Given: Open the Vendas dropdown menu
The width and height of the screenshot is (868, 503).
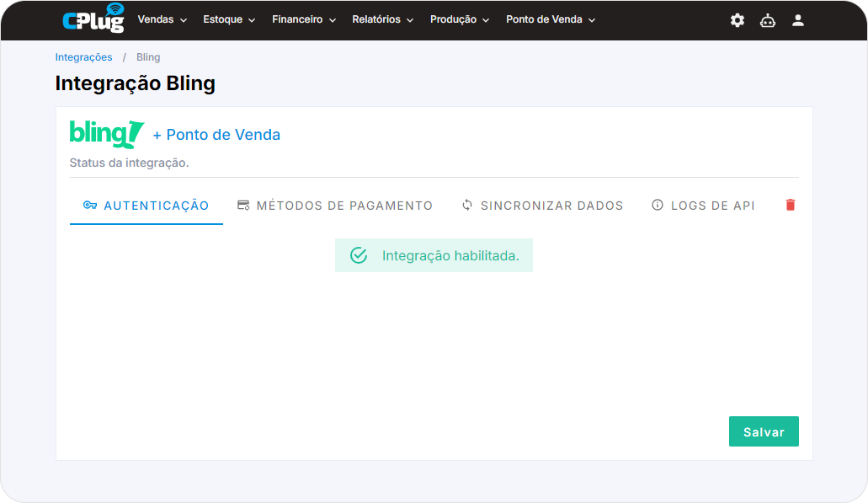Looking at the screenshot, I should [162, 19].
